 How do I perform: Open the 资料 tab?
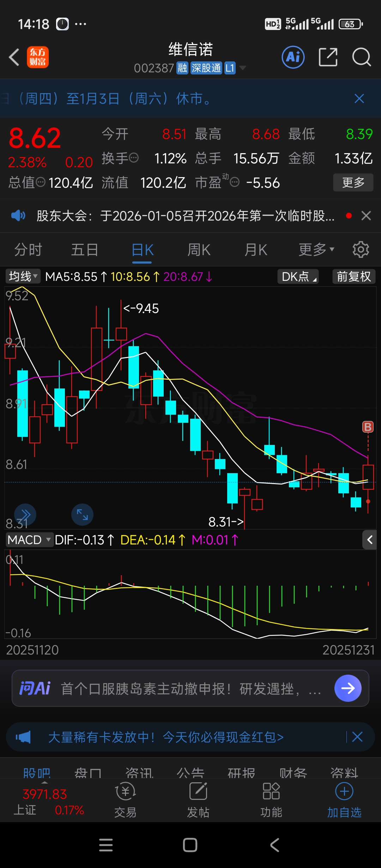tap(344, 773)
